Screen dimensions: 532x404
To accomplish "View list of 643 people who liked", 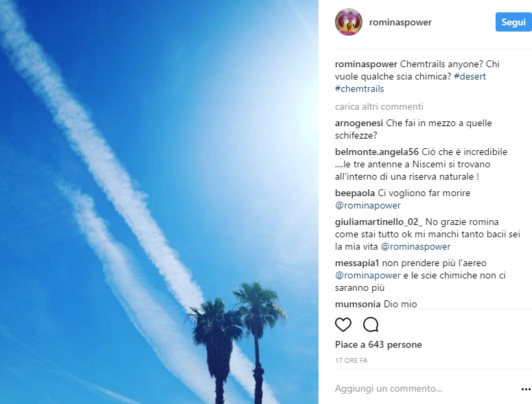I will click(378, 345).
